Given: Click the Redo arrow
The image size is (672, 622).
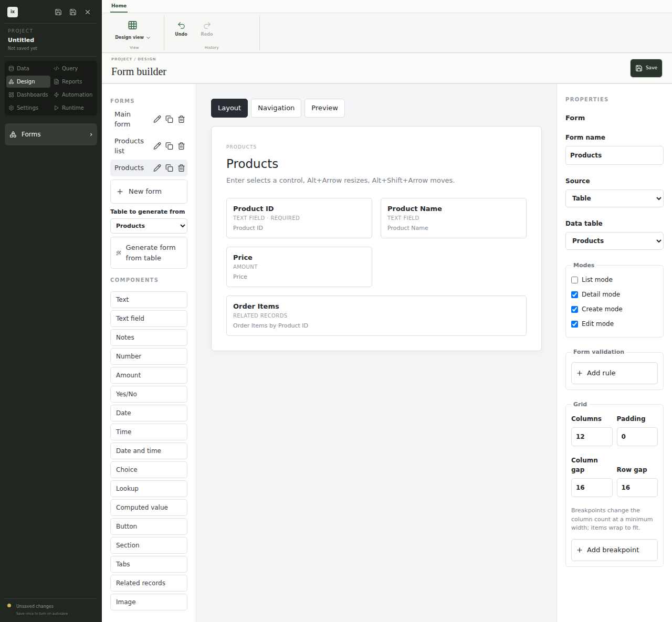Looking at the screenshot, I should coord(207,25).
